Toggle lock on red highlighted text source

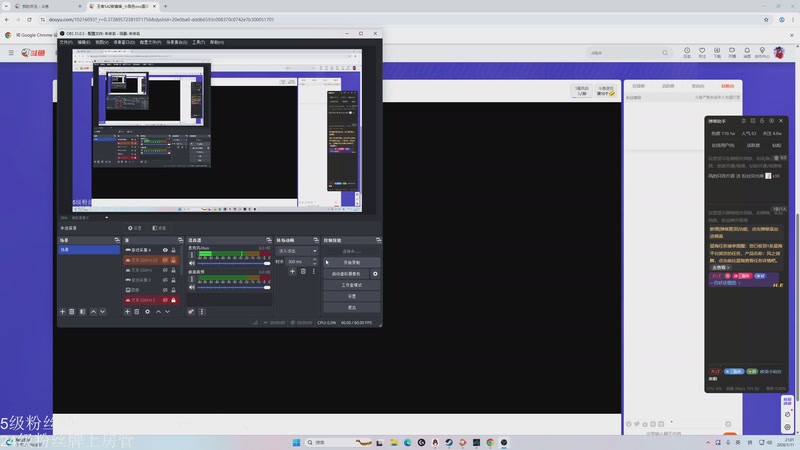(173, 300)
